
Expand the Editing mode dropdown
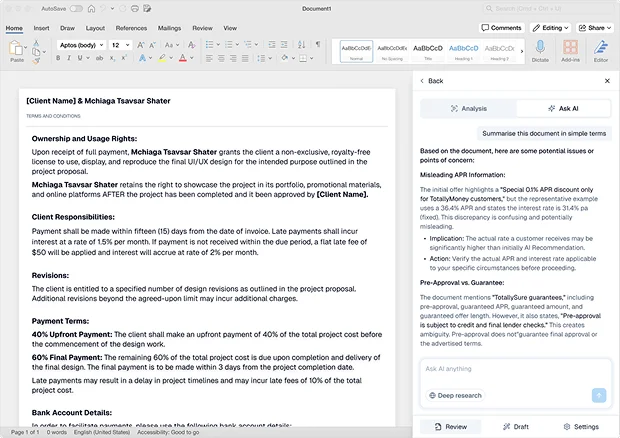tap(550, 28)
